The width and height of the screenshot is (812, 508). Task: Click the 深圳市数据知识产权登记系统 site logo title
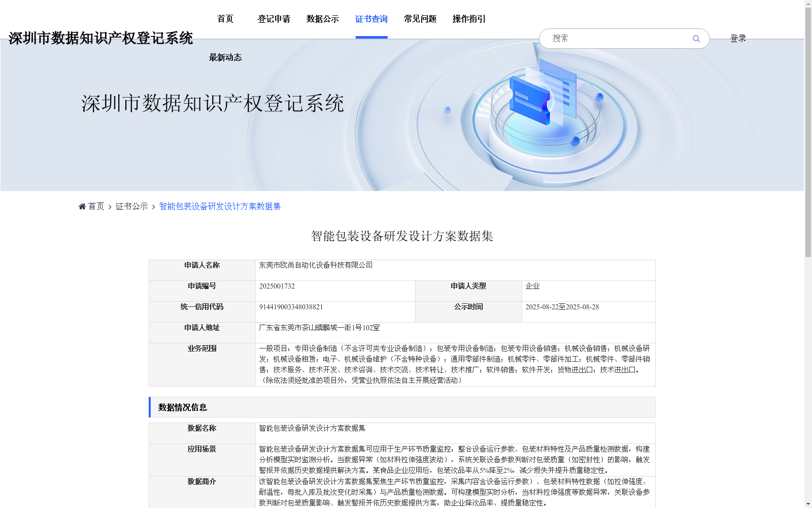100,38
